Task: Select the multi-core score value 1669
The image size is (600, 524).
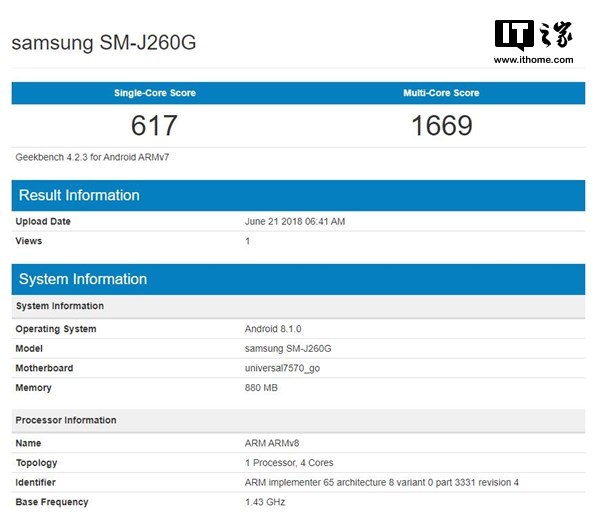Action: point(442,126)
